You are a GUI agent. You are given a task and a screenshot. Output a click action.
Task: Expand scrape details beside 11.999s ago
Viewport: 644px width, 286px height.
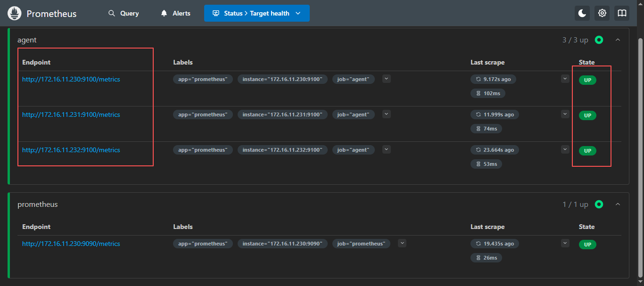[565, 114]
